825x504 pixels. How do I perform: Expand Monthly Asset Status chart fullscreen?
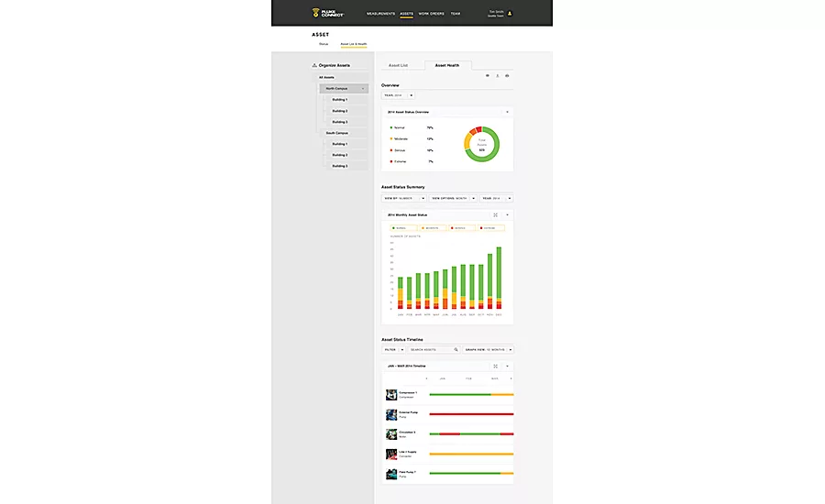(x=495, y=214)
